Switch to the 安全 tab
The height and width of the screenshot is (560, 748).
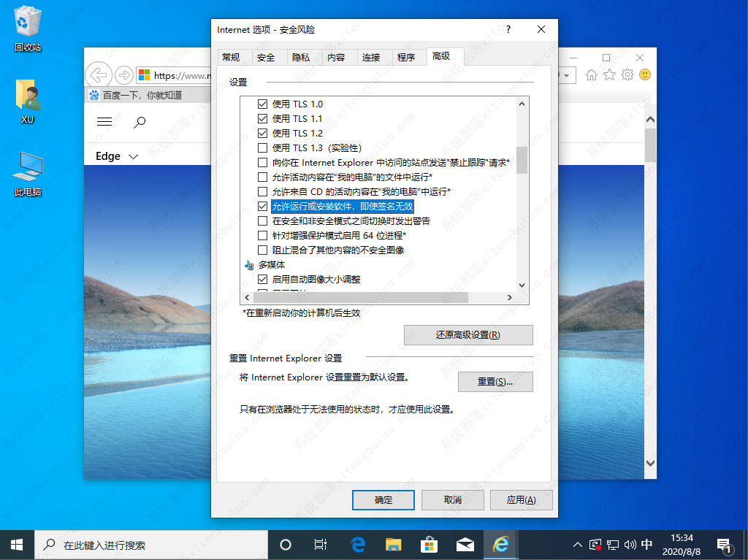[266, 56]
